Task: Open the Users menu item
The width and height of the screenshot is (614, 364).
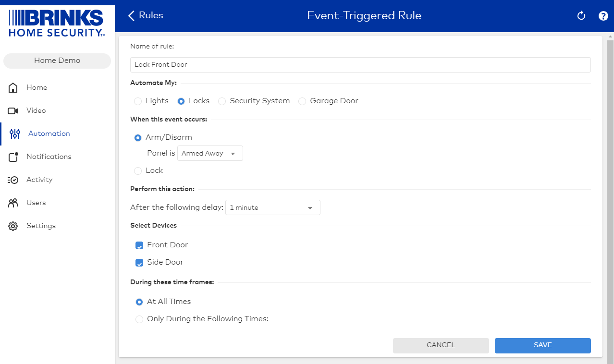Action: click(57, 203)
